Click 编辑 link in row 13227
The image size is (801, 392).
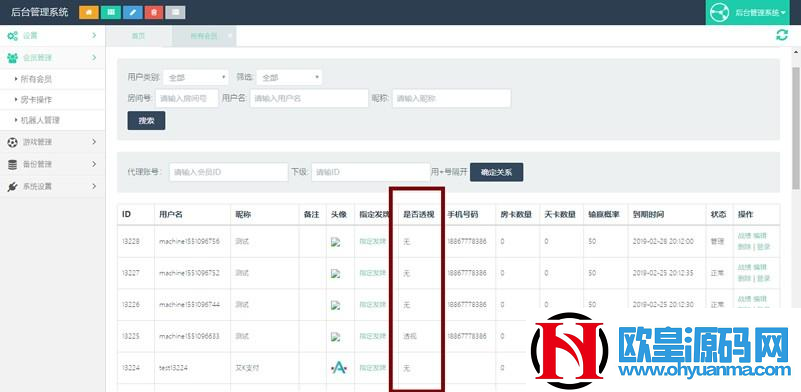pyautogui.click(x=760, y=268)
